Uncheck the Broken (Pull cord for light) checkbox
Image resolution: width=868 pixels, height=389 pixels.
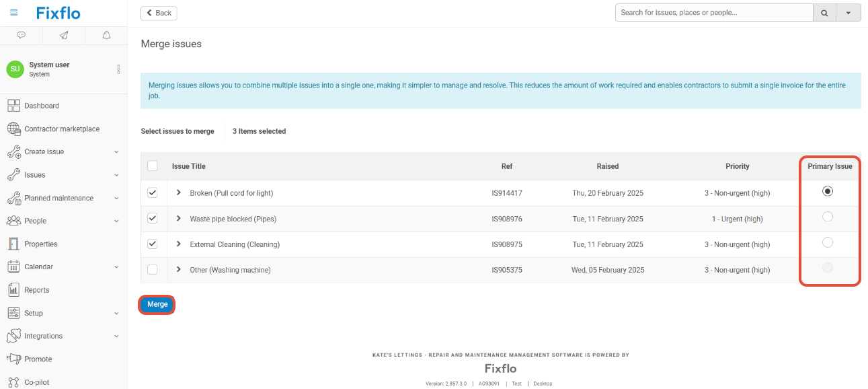152,193
